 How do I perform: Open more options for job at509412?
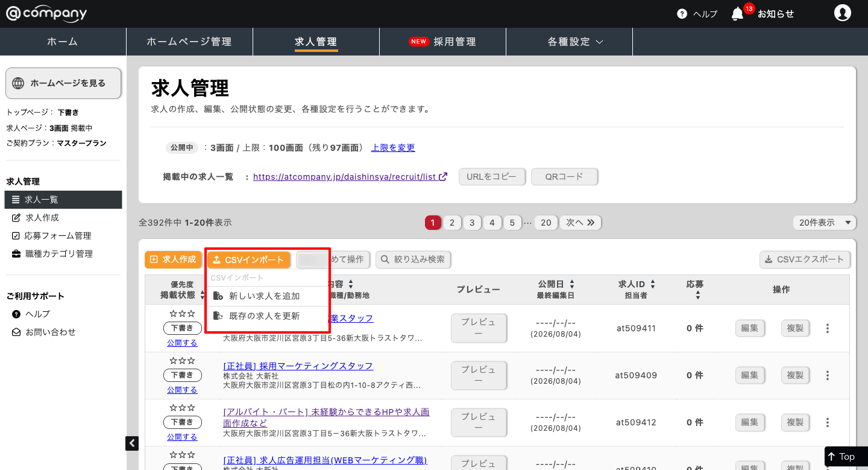point(828,422)
